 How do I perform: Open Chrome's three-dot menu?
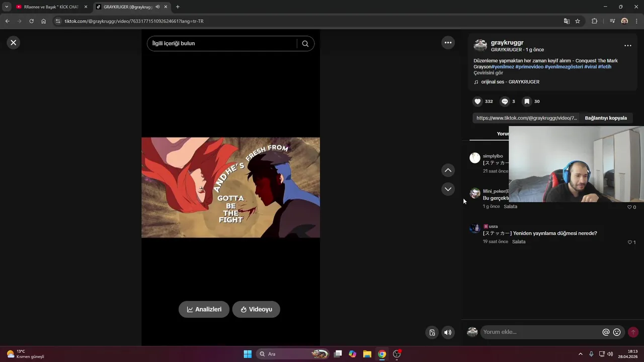tap(636, 21)
